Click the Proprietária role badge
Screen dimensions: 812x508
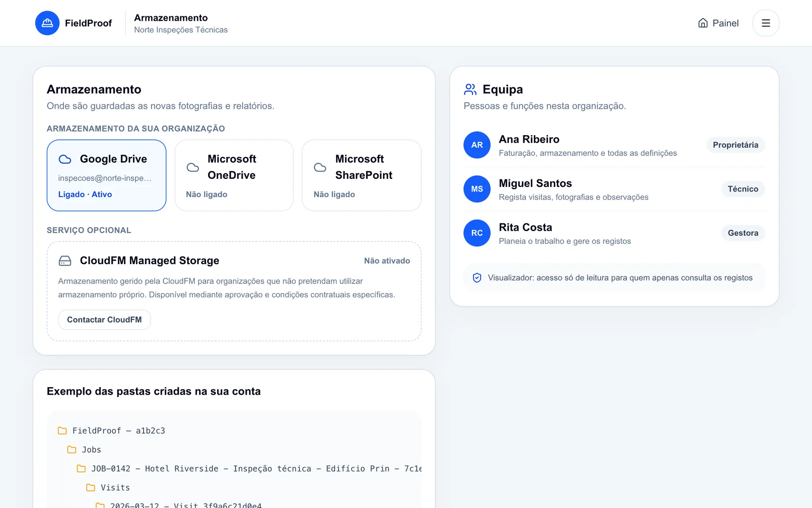point(735,145)
